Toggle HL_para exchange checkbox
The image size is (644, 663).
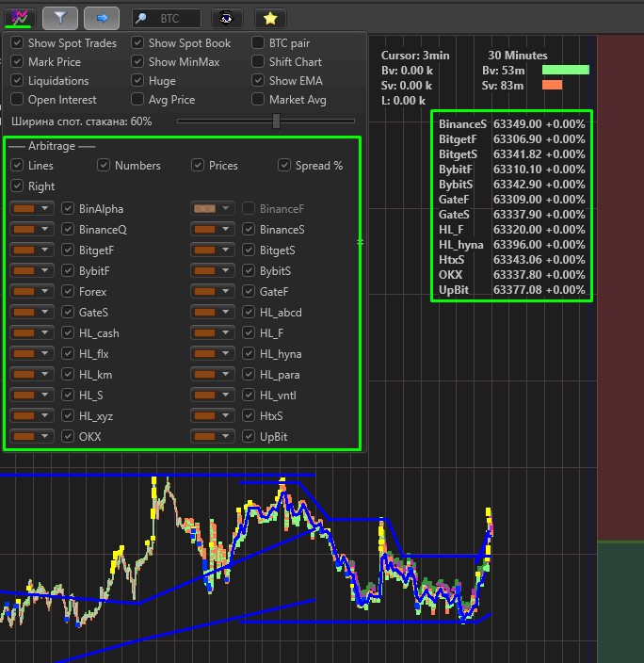[249, 374]
